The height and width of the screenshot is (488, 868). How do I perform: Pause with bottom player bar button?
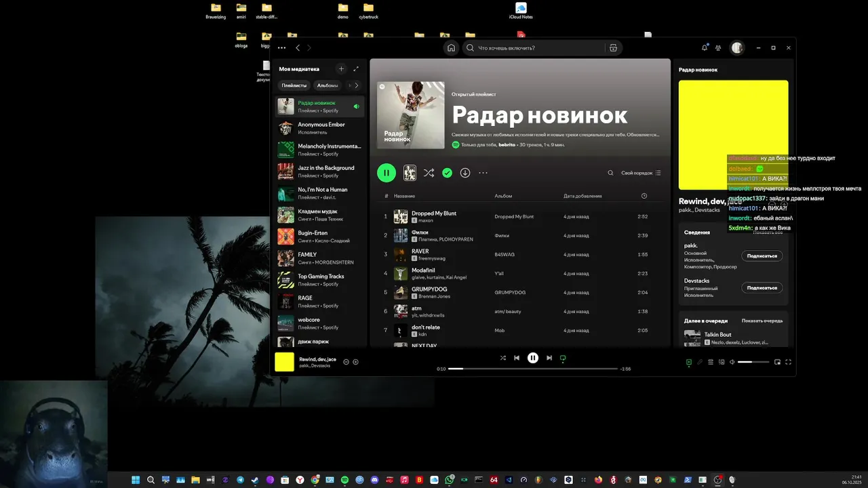click(x=533, y=358)
